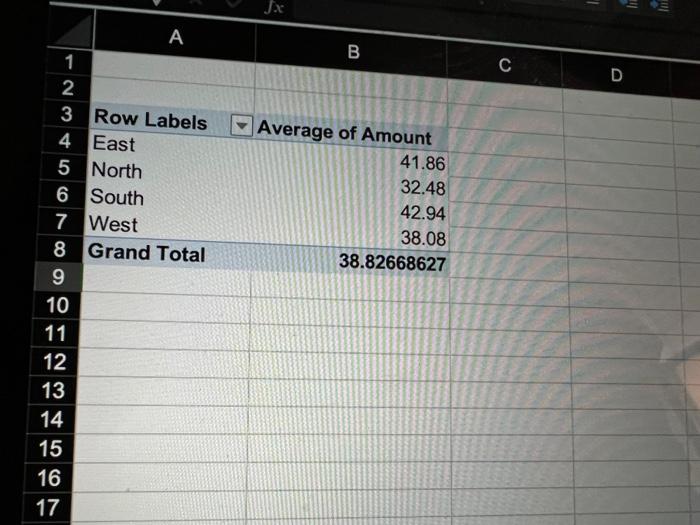Select row 17 header
The width and height of the screenshot is (700, 525).
[x=47, y=508]
